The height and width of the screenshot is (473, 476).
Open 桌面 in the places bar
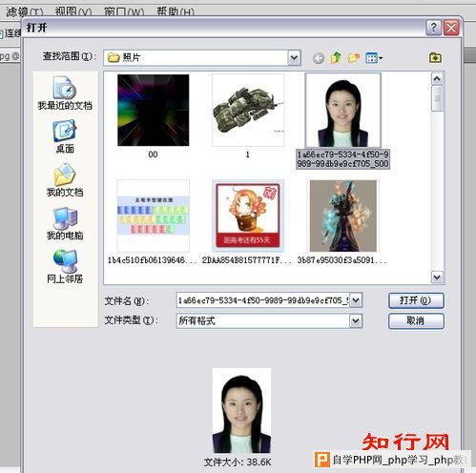tap(65, 136)
